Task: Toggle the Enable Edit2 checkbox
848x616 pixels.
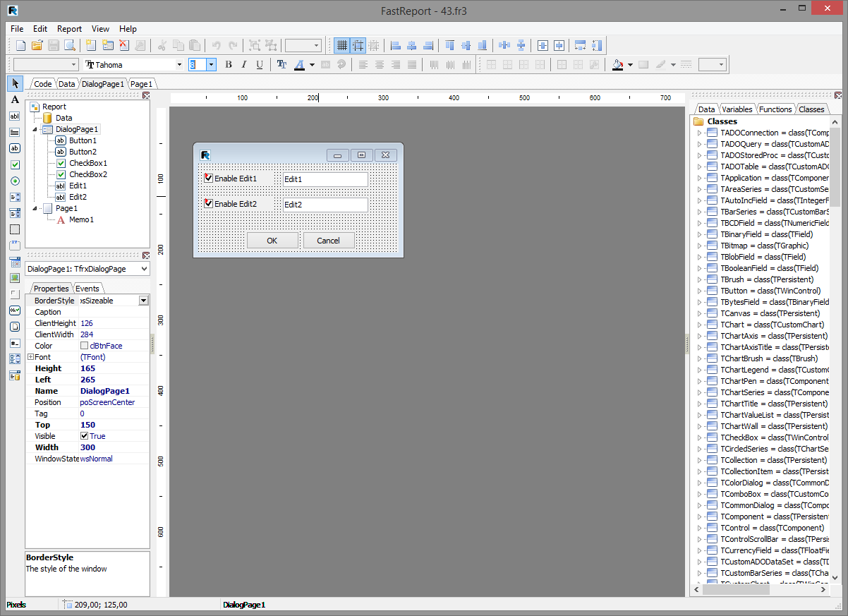Action: (x=208, y=204)
